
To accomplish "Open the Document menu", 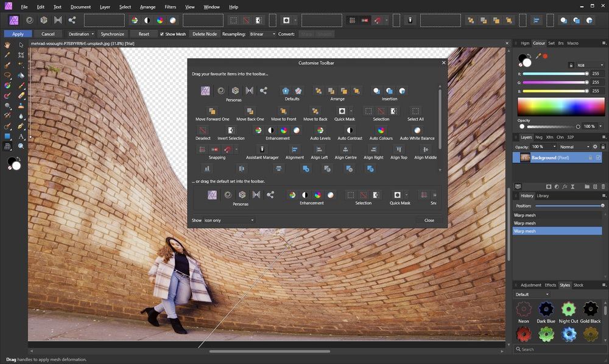I will pos(80,7).
